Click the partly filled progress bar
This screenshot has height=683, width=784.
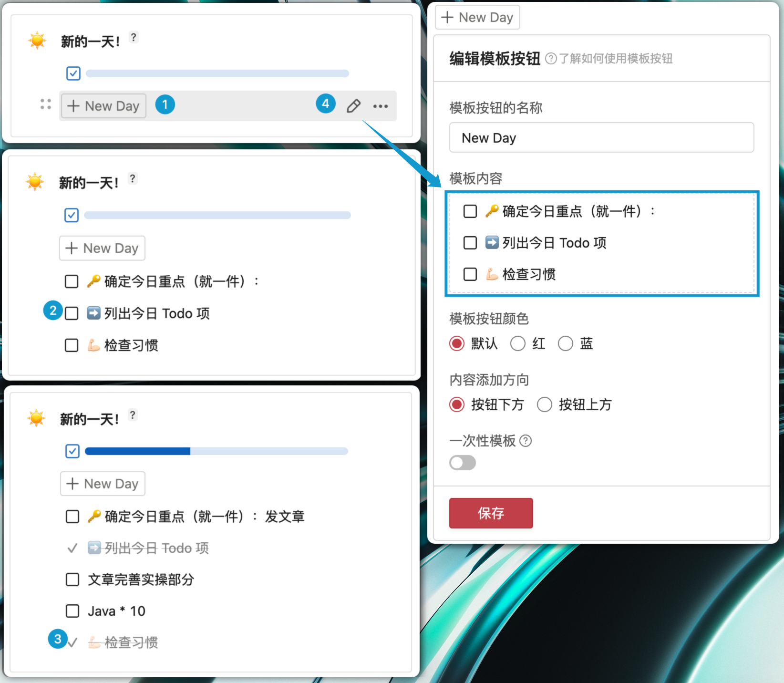(217, 451)
